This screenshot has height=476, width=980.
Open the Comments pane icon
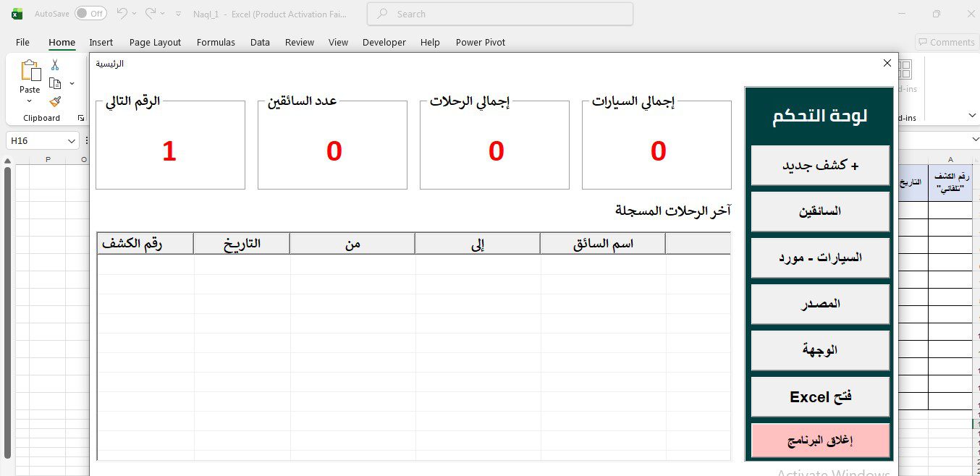pyautogui.click(x=947, y=42)
